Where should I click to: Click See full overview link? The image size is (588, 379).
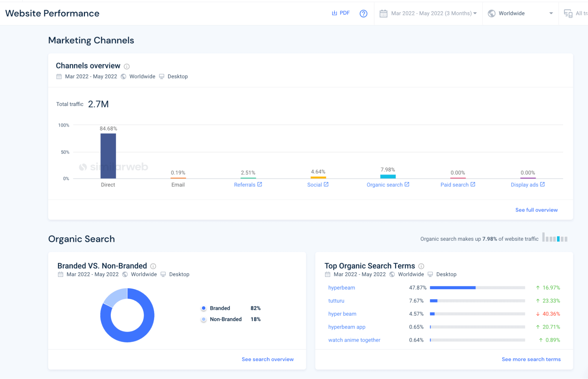tap(536, 210)
